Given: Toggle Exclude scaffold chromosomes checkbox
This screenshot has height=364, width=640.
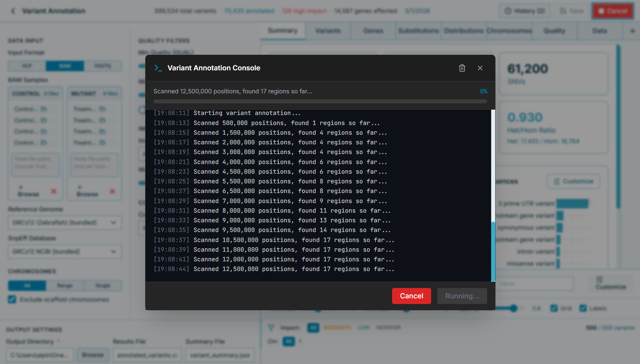Looking at the screenshot, I should pos(12,299).
